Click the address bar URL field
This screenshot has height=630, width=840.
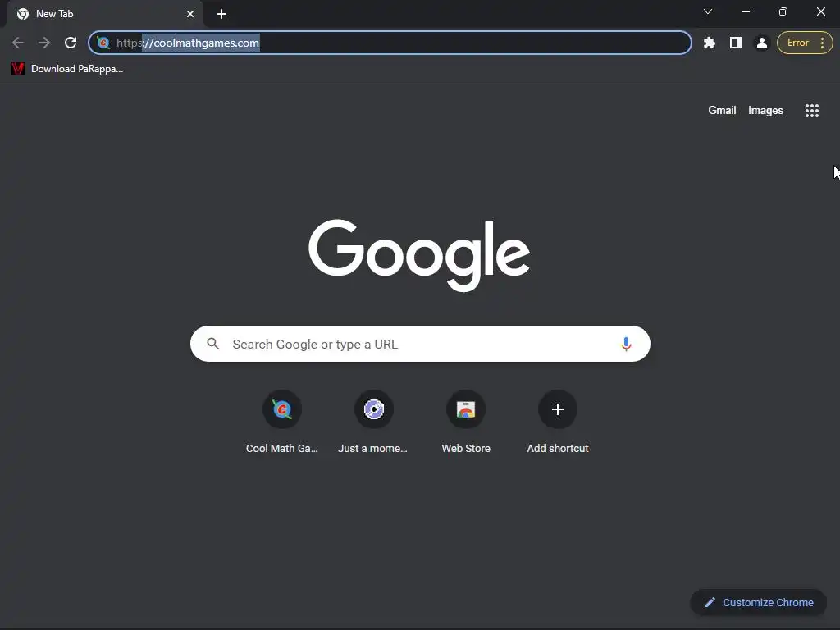(390, 43)
